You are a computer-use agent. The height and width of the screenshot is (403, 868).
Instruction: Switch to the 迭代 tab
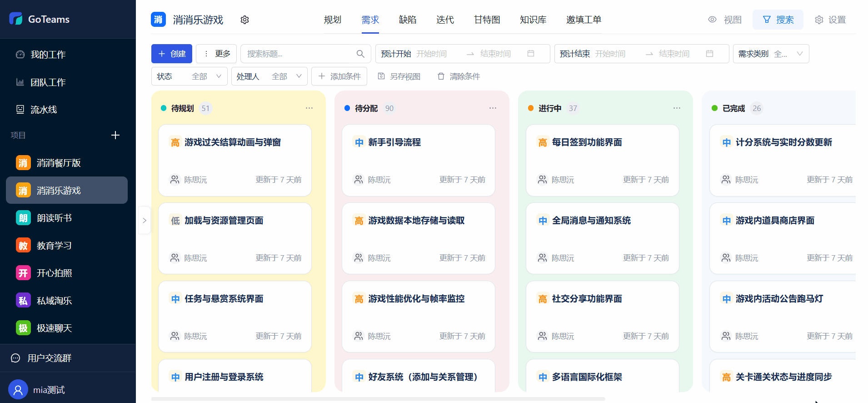pyautogui.click(x=445, y=20)
